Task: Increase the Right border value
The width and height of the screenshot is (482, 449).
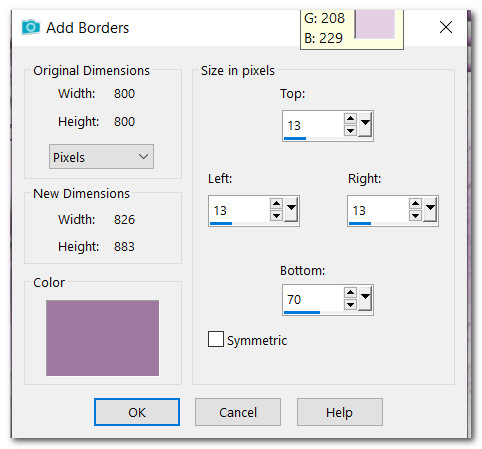Action: 415,203
